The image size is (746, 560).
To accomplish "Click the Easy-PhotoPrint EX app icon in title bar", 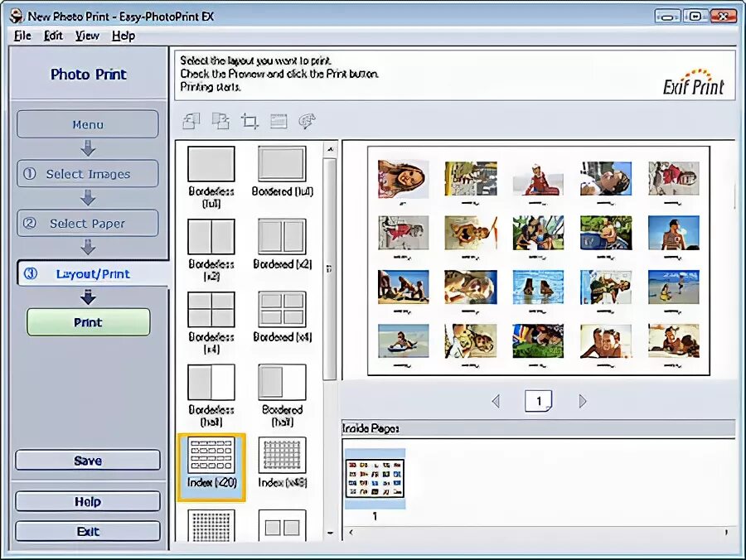I will 17,17.
